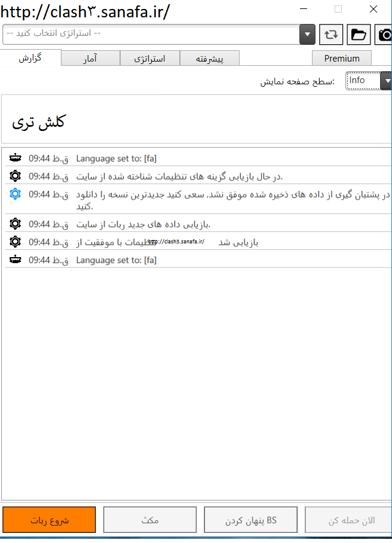Select the last 'Language set to: [fa]' log entry

pos(198,260)
